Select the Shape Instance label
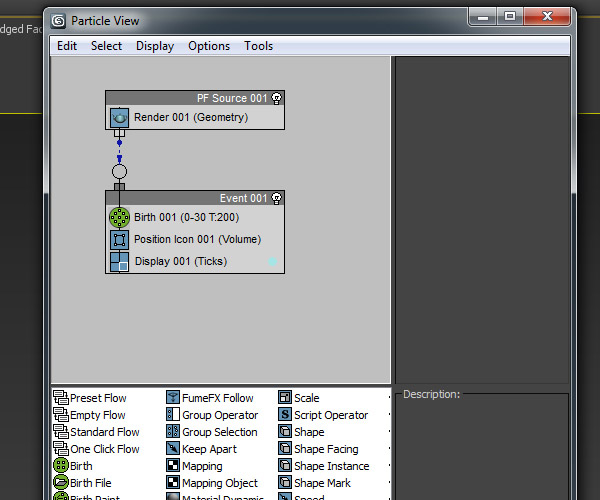600x500 pixels. point(332,466)
